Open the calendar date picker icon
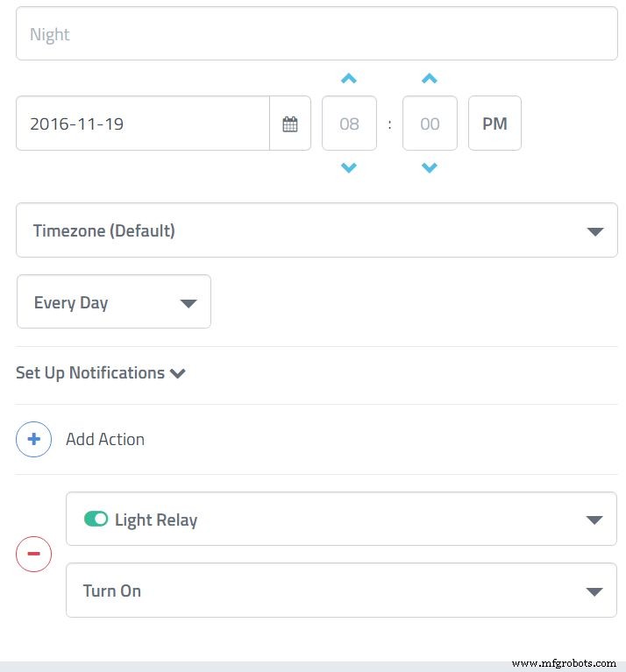626x672 pixels. pos(290,124)
